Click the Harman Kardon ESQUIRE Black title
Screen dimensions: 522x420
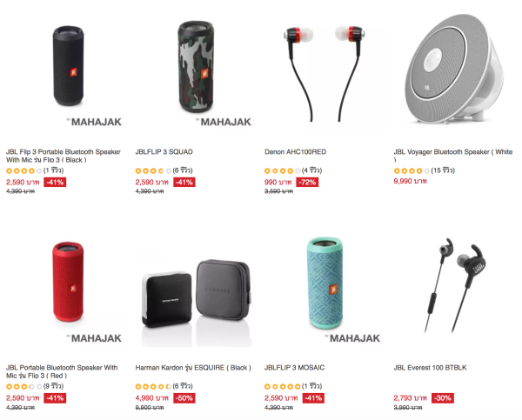click(x=193, y=368)
